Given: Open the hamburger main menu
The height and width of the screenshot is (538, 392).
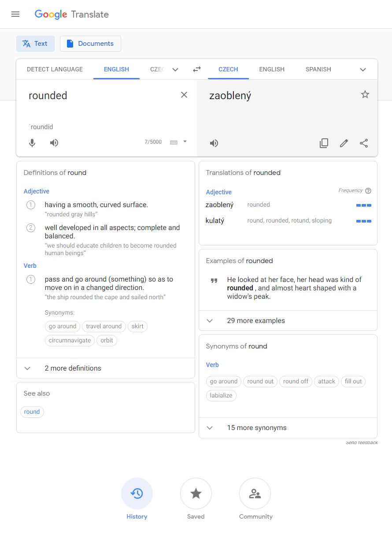Looking at the screenshot, I should [15, 14].
